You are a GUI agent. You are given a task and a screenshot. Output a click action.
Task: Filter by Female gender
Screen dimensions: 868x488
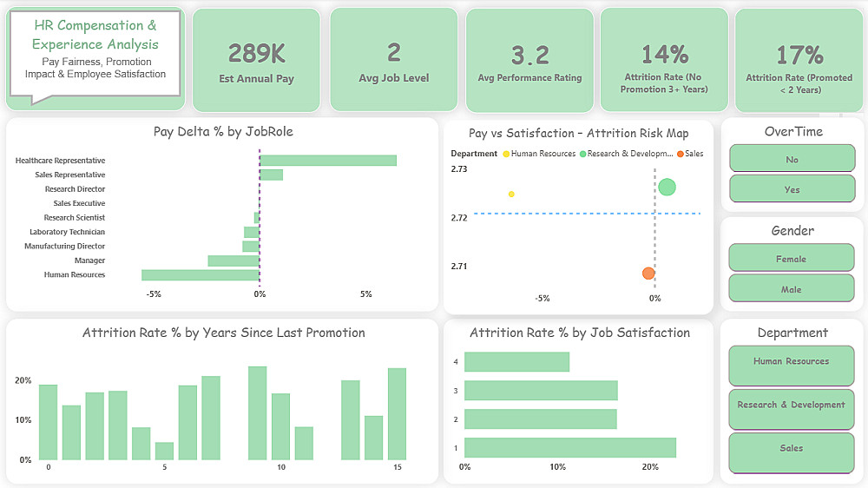coord(792,259)
